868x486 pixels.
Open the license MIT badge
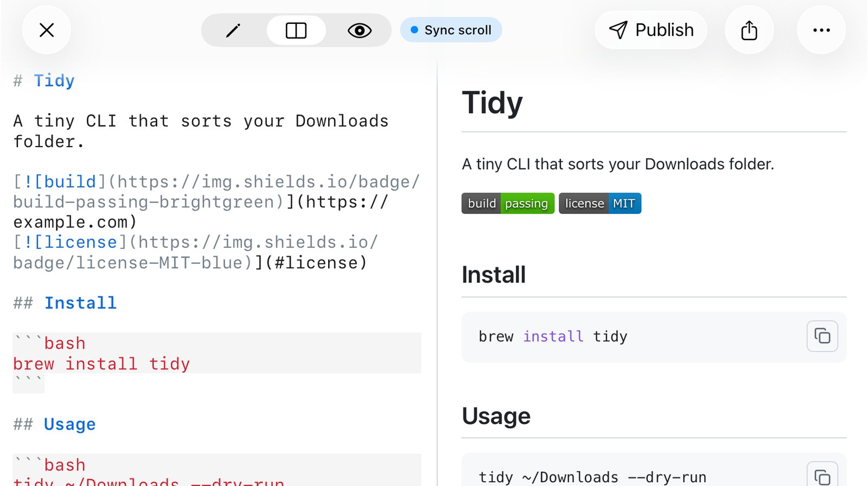pyautogui.click(x=600, y=204)
